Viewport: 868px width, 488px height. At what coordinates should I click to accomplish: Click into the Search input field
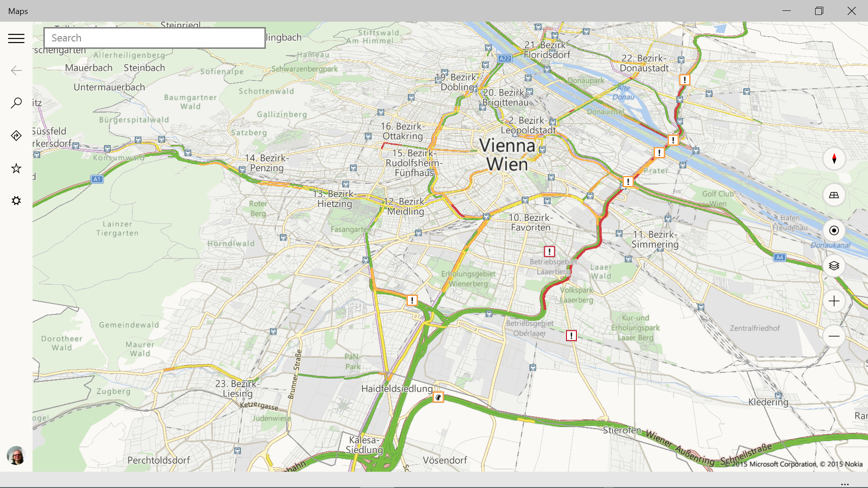pyautogui.click(x=155, y=38)
